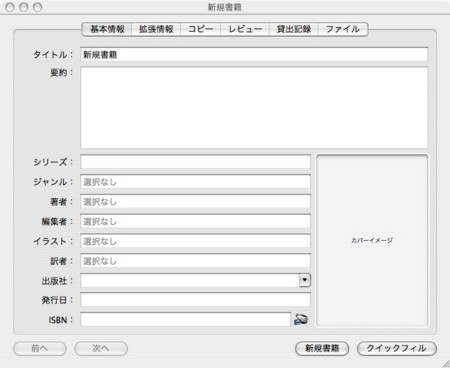Click the カバーイメージ image well

click(x=372, y=240)
